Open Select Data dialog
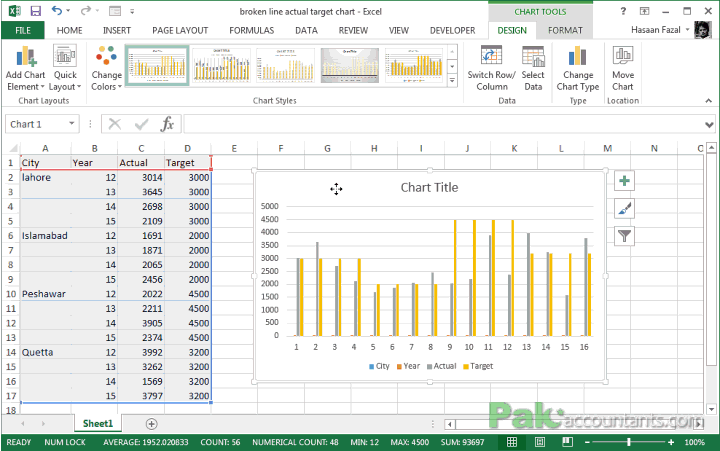The image size is (720, 451). 533,68
